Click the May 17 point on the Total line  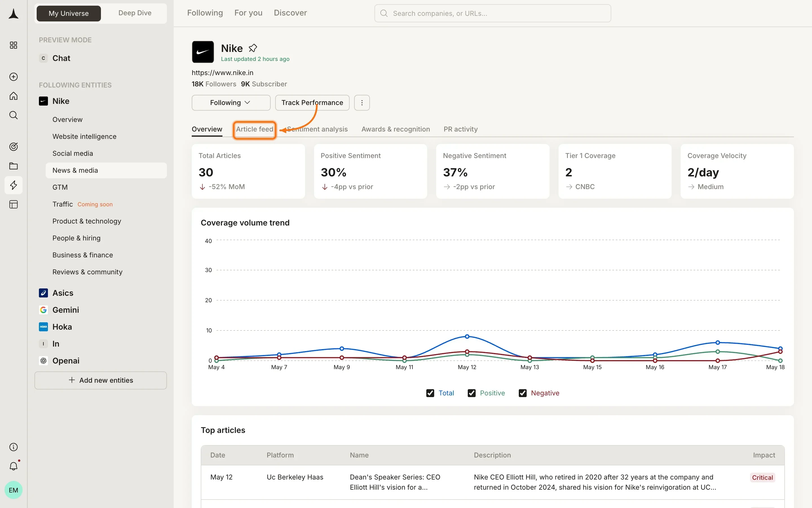coord(717,342)
